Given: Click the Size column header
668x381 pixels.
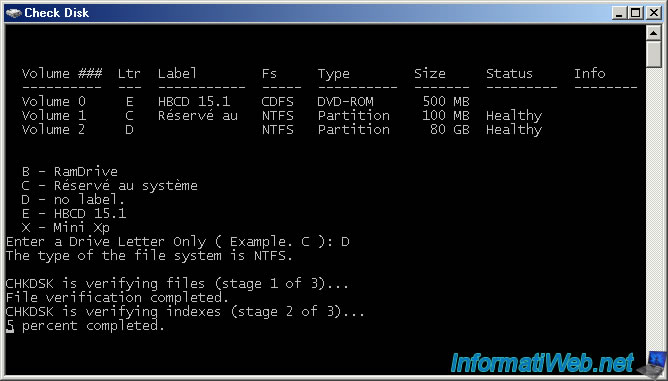Looking at the screenshot, I should [429, 74].
